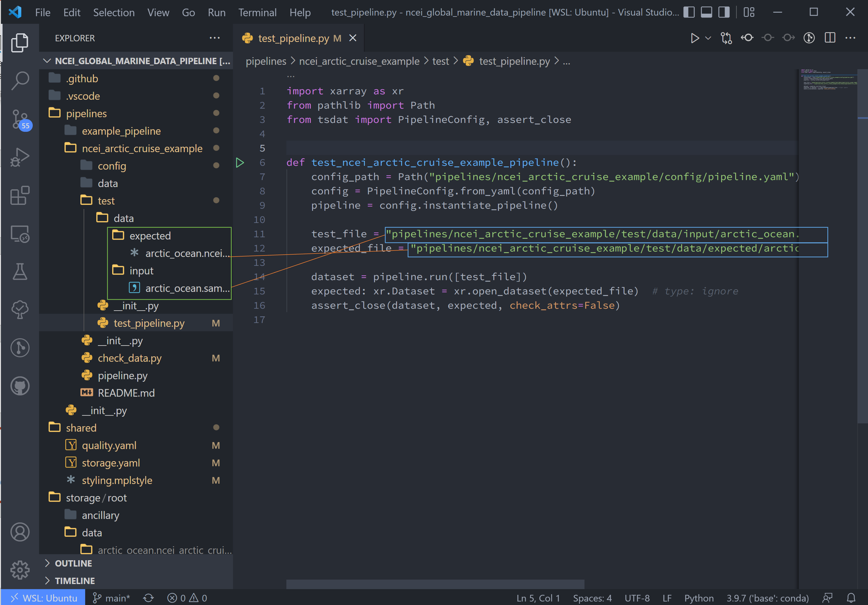
Task: Open the GitHub view in activity bar
Action: 20,386
